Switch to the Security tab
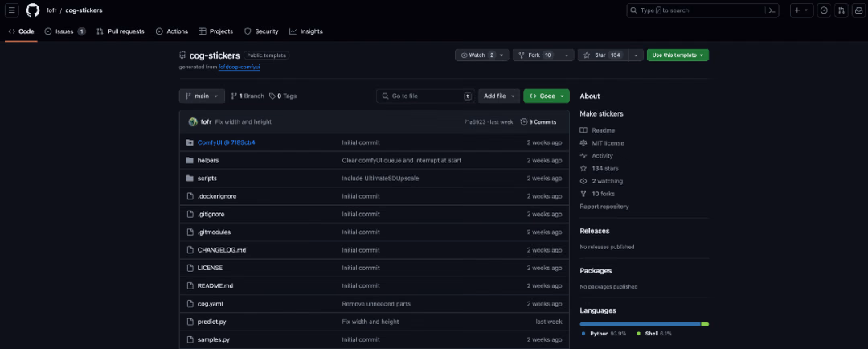The width and height of the screenshot is (868, 349). [x=261, y=31]
